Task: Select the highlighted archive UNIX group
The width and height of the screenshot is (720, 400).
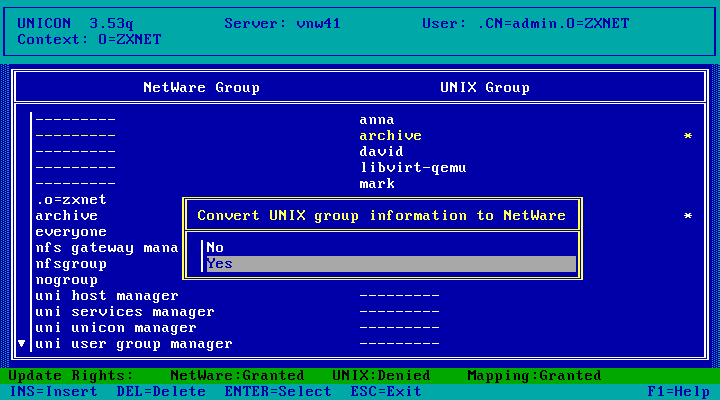Action: point(390,136)
